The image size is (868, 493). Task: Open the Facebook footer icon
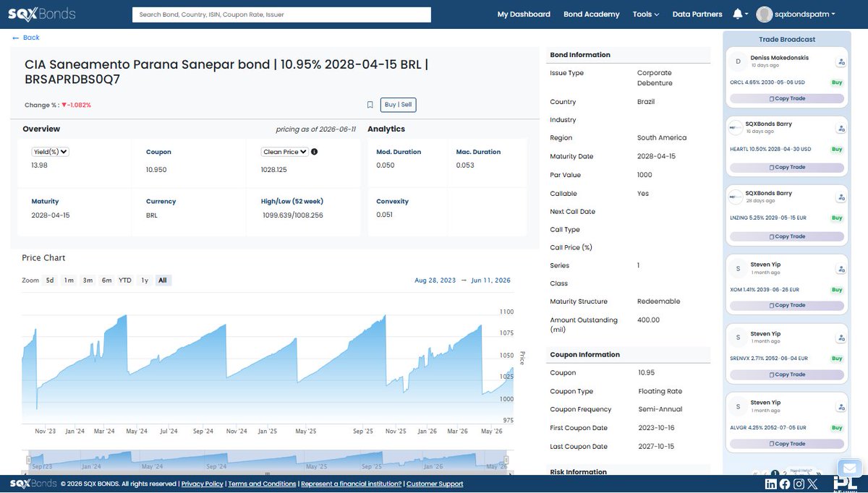785,484
